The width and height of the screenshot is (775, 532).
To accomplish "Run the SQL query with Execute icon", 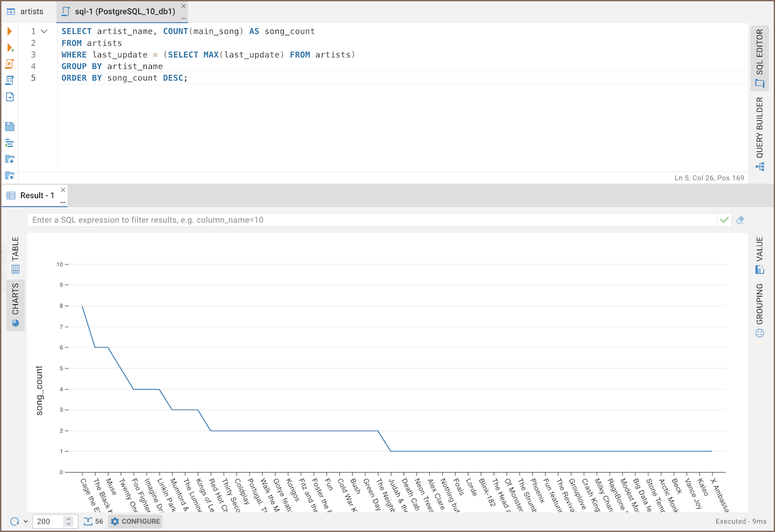I will 10,31.
